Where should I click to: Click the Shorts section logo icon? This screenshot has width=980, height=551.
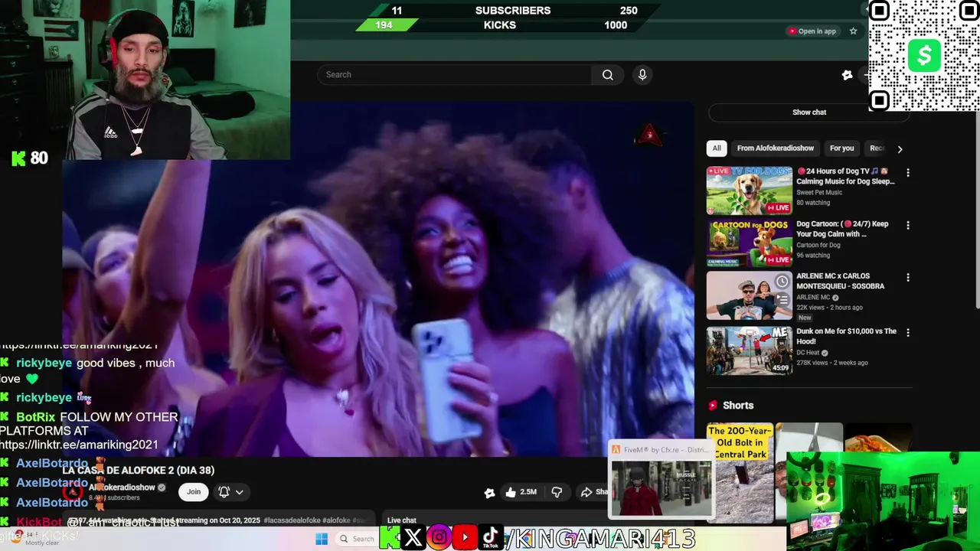click(713, 406)
